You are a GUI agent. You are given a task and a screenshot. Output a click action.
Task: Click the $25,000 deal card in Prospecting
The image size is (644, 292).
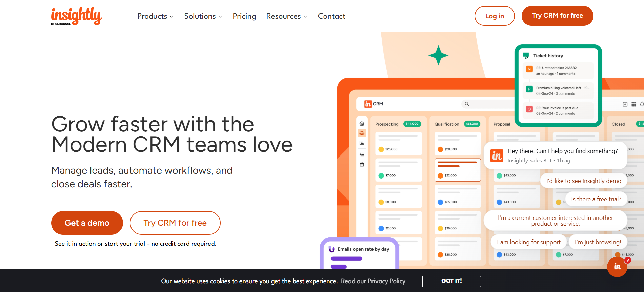tap(399, 143)
